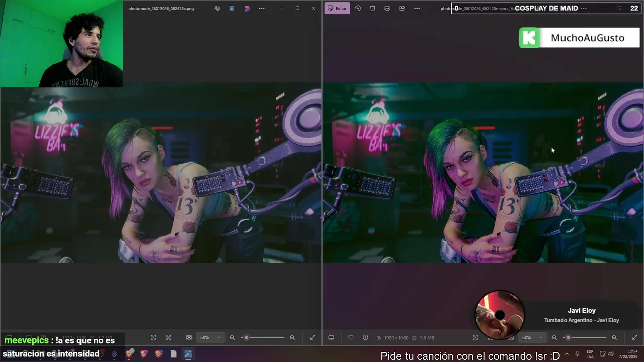Viewport: 644px width, 362px height.
Task: Rotate the image in right Photos window
Action: [358, 8]
